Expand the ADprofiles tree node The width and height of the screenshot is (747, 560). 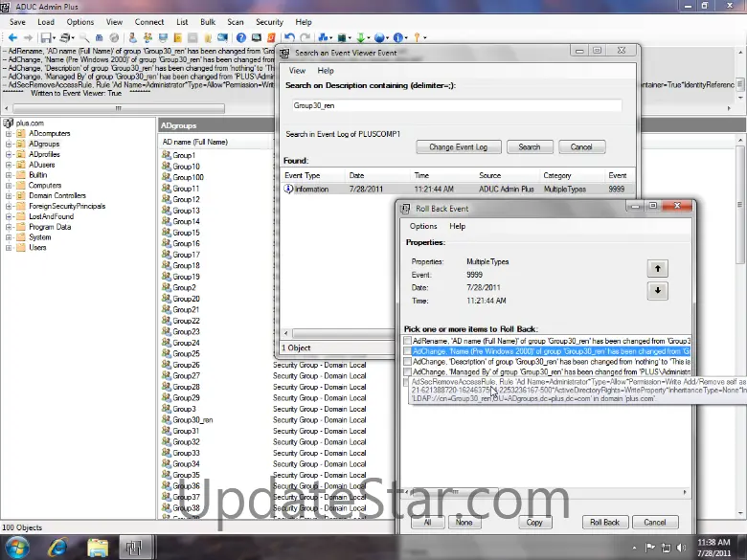coord(8,154)
